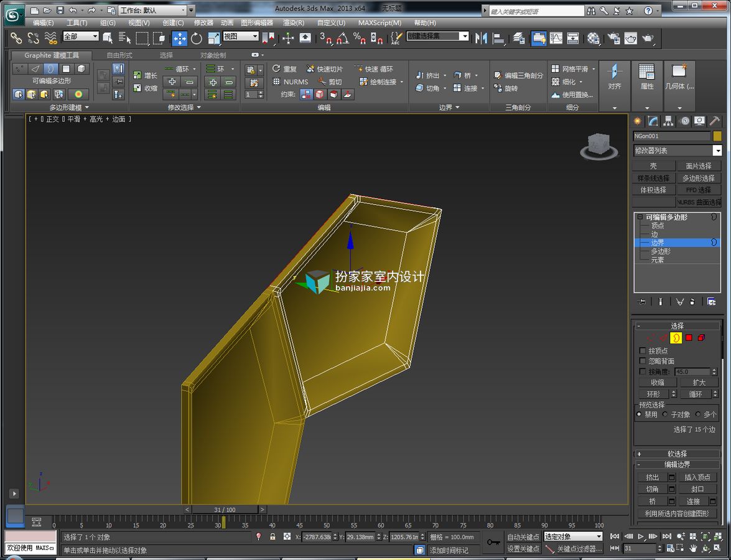The width and height of the screenshot is (731, 560).
Task: Select the 子对象 preview radio button
Action: click(x=665, y=414)
